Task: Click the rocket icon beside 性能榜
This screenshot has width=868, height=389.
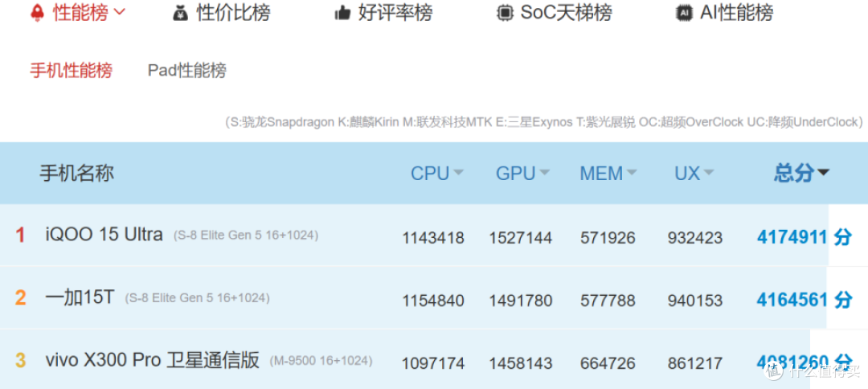Action: click(37, 13)
